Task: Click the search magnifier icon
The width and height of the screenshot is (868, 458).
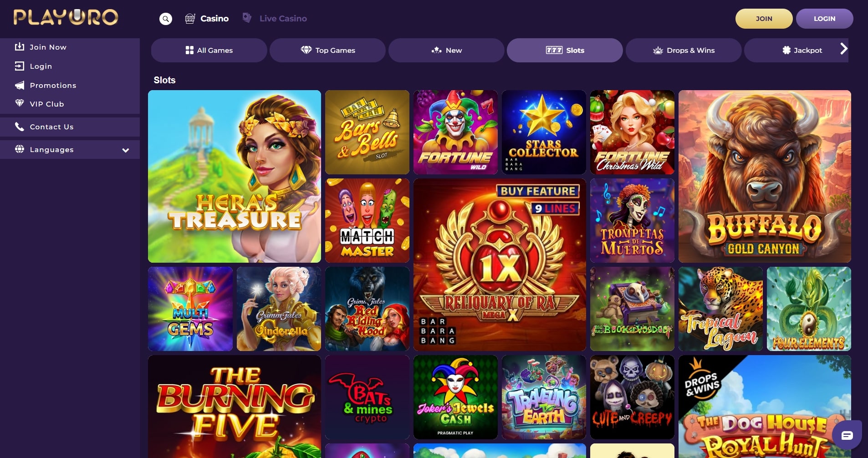Action: pyautogui.click(x=166, y=19)
